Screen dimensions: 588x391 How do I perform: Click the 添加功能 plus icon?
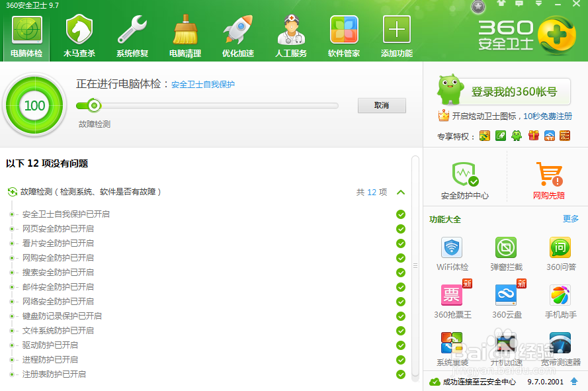(396, 37)
